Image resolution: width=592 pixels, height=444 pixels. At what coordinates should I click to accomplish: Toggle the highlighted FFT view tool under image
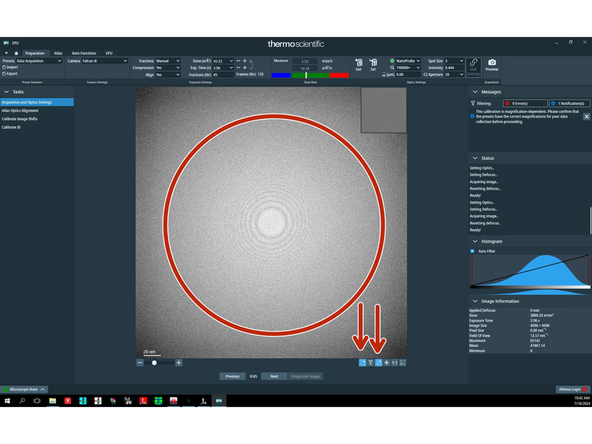coord(379,363)
